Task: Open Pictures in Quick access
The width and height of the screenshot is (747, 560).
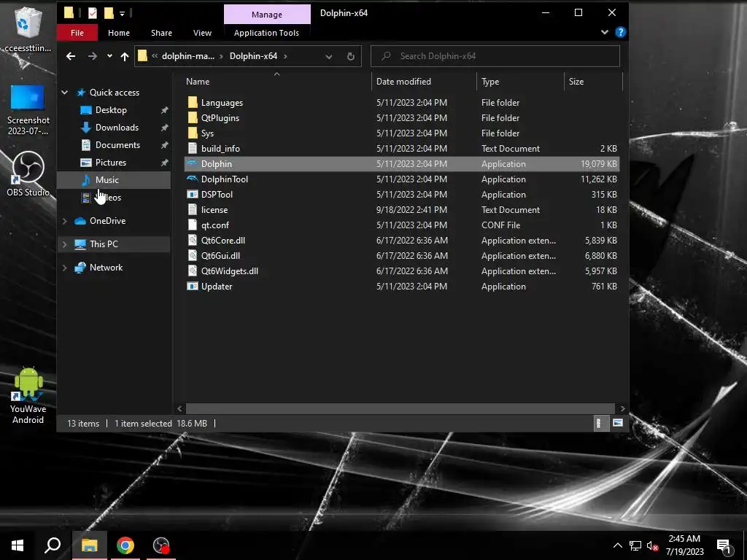Action: point(111,163)
